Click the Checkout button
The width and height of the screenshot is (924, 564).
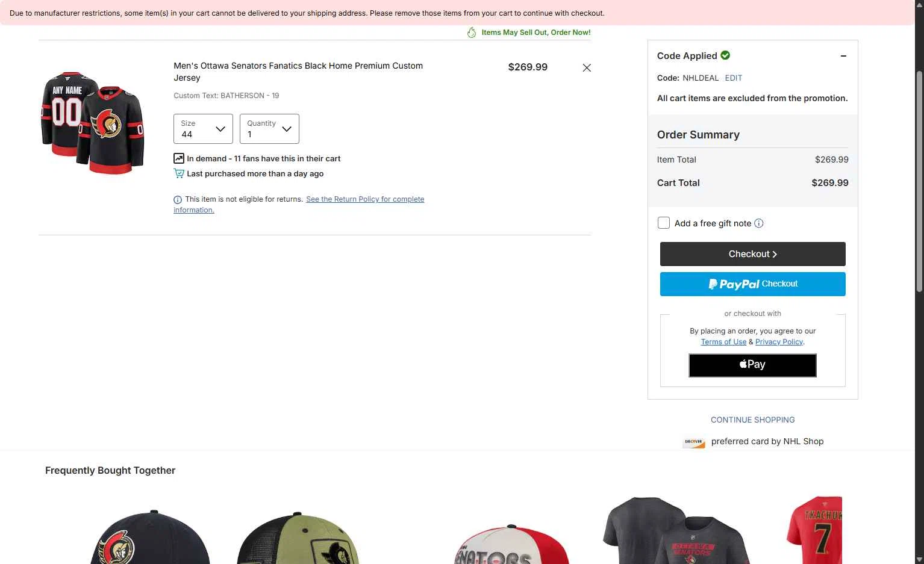753,254
